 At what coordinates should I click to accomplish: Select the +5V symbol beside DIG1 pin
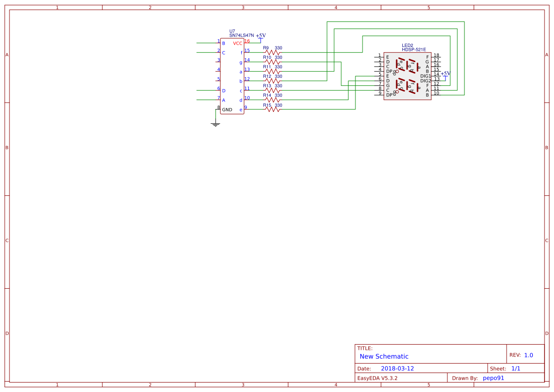click(x=445, y=74)
